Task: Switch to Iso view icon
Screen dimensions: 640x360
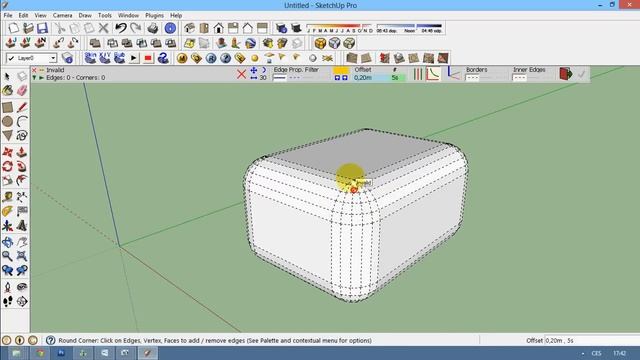Action: tap(189, 28)
